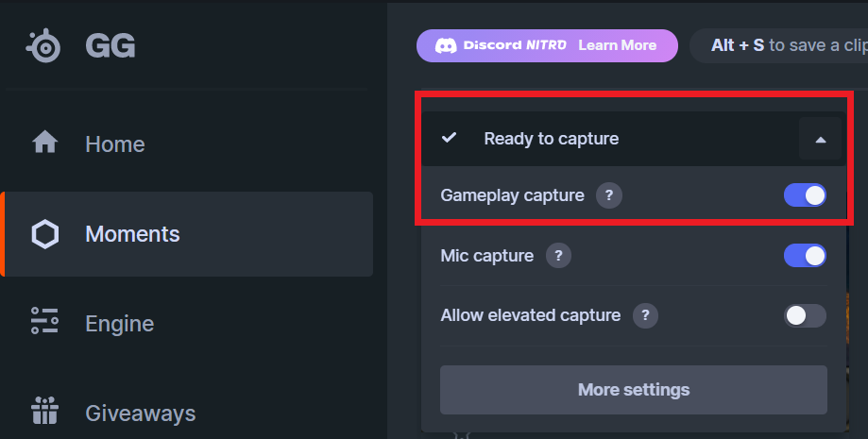The width and height of the screenshot is (868, 439).
Task: Enable the Allow elevated capture toggle
Action: [805, 315]
